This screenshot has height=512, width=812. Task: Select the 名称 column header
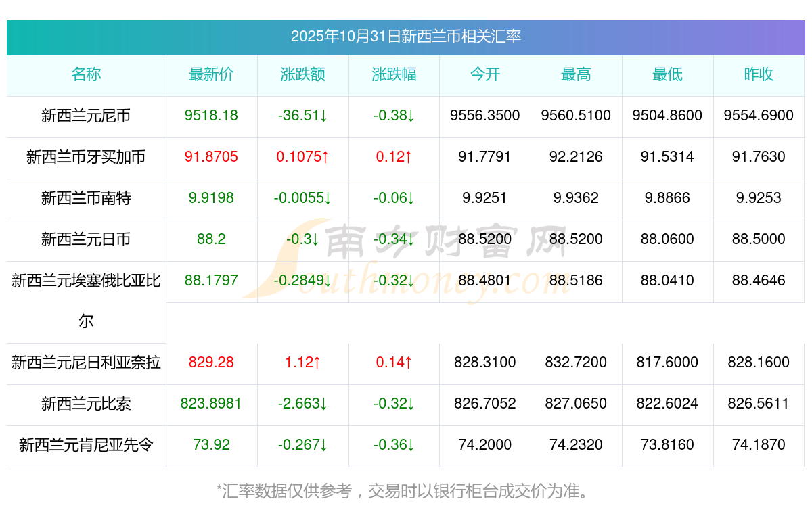click(x=87, y=74)
